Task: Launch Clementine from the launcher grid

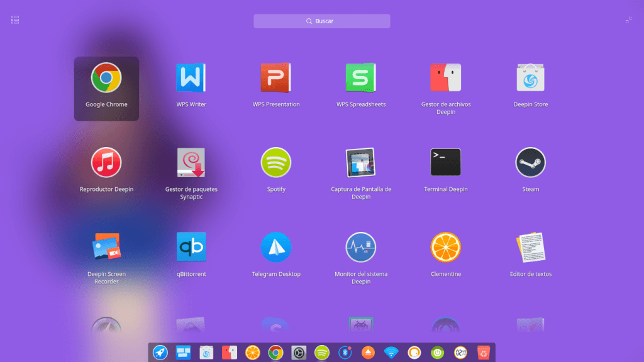Action: pos(446,255)
